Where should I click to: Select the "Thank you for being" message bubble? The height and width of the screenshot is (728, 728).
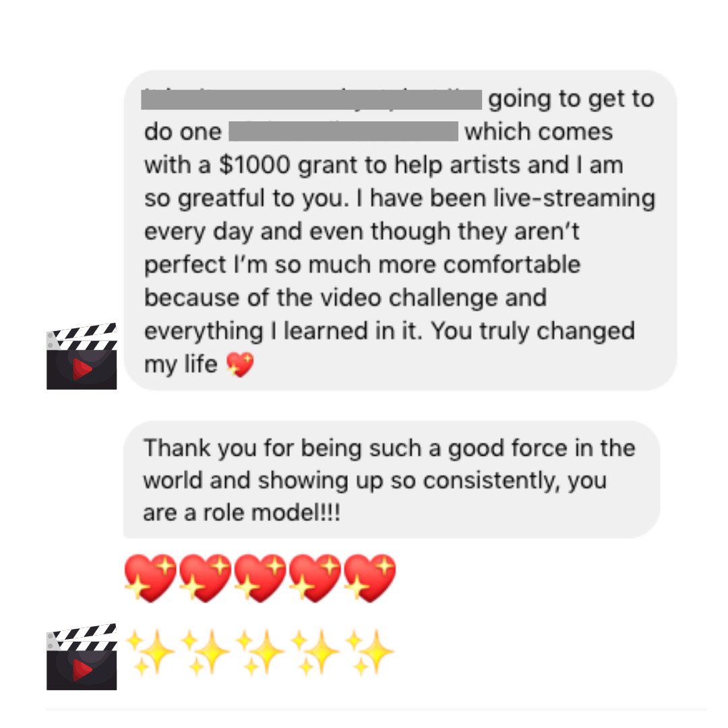[x=392, y=480]
